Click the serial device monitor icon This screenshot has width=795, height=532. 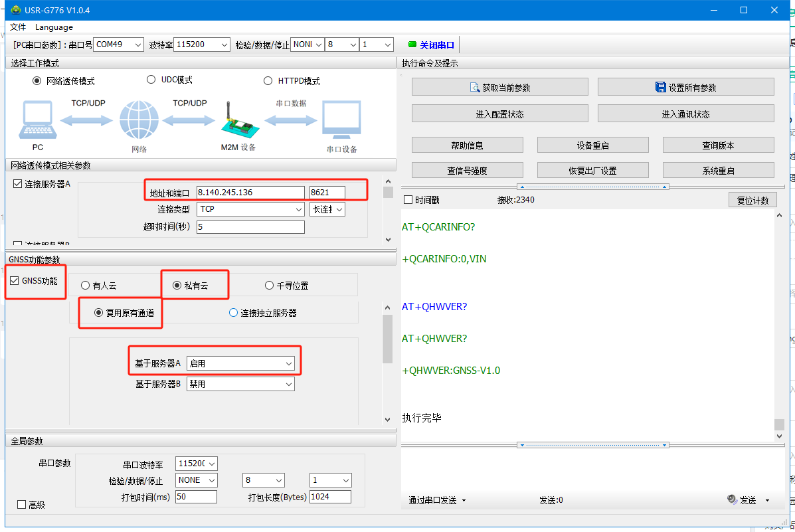click(342, 120)
